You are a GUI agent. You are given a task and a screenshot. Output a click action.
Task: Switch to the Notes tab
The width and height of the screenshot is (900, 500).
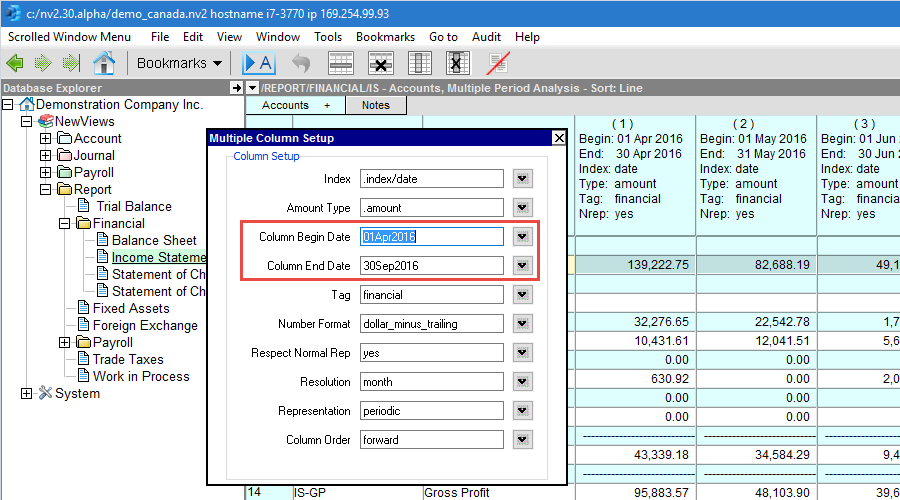pos(376,105)
